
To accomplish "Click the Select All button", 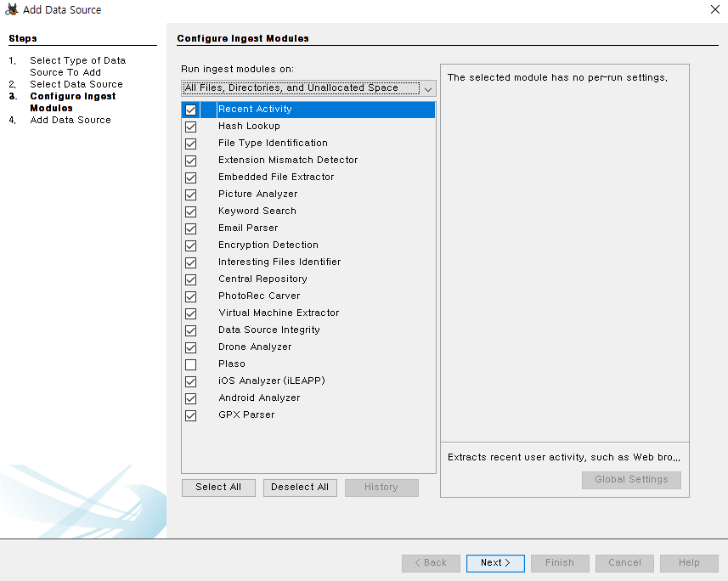I will point(218,488).
